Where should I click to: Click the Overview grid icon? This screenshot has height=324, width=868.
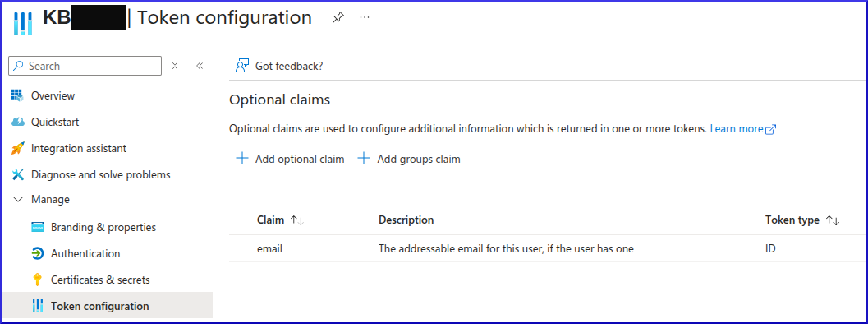tap(18, 95)
